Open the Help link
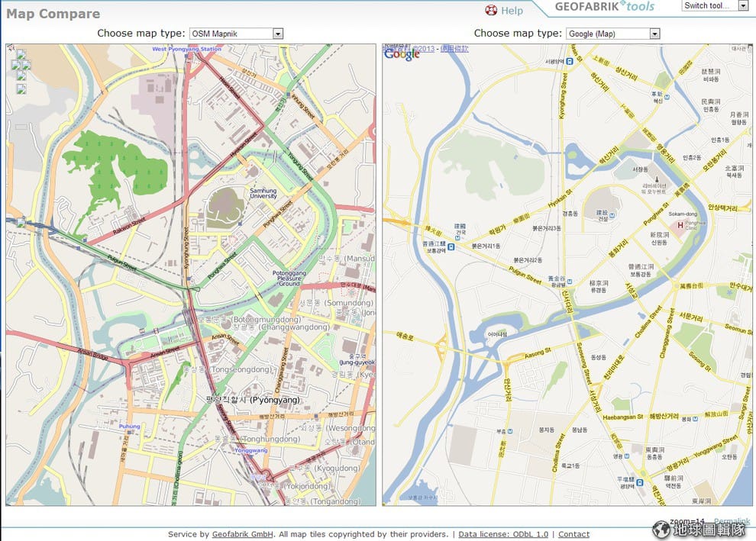756x541 pixels. 512,11
